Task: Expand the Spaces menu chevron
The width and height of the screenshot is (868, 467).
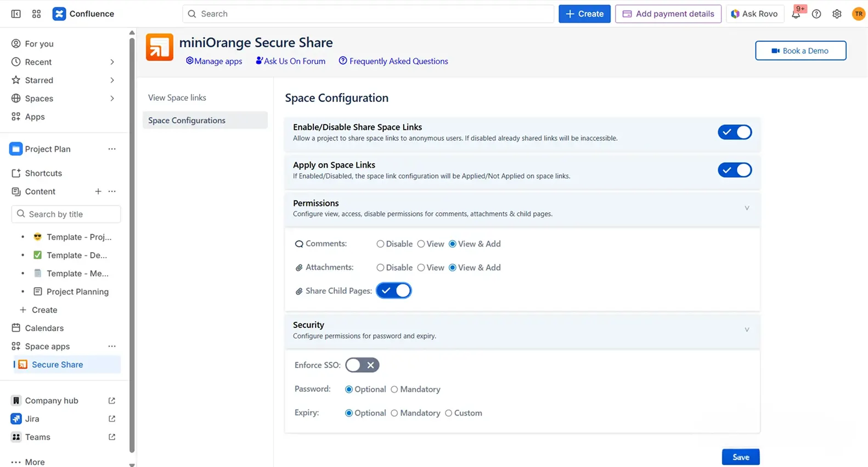Action: (112, 99)
